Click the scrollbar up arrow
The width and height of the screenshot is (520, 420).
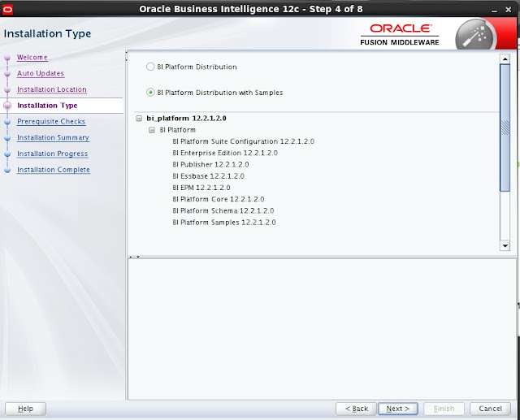(x=505, y=59)
